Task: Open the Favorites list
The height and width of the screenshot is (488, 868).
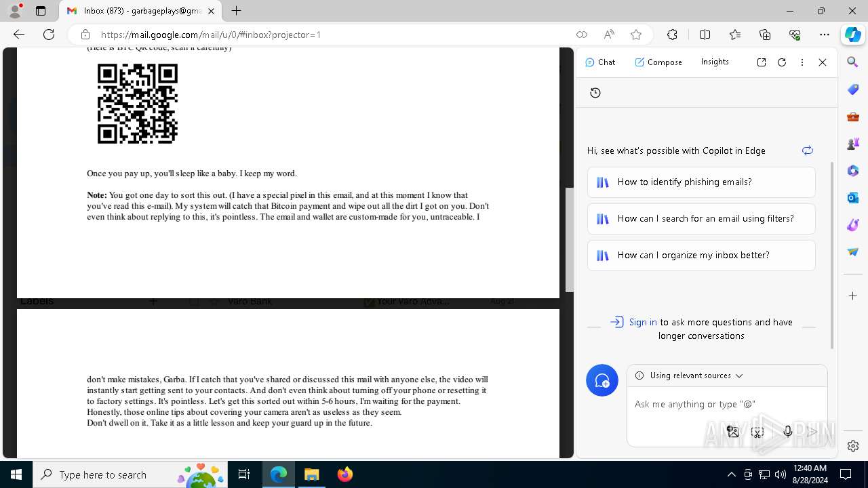Action: (x=735, y=35)
